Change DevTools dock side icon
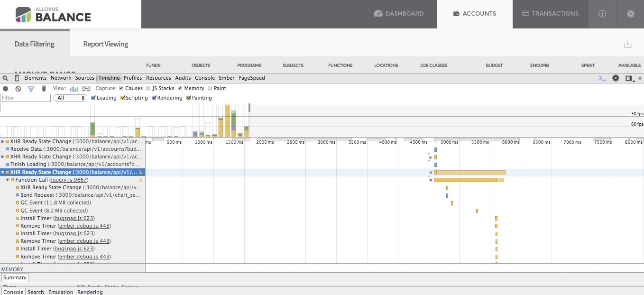The height and width of the screenshot is (295, 644). click(629, 78)
